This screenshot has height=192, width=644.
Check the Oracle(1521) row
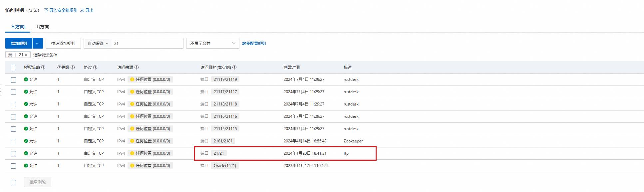[x=13, y=166]
